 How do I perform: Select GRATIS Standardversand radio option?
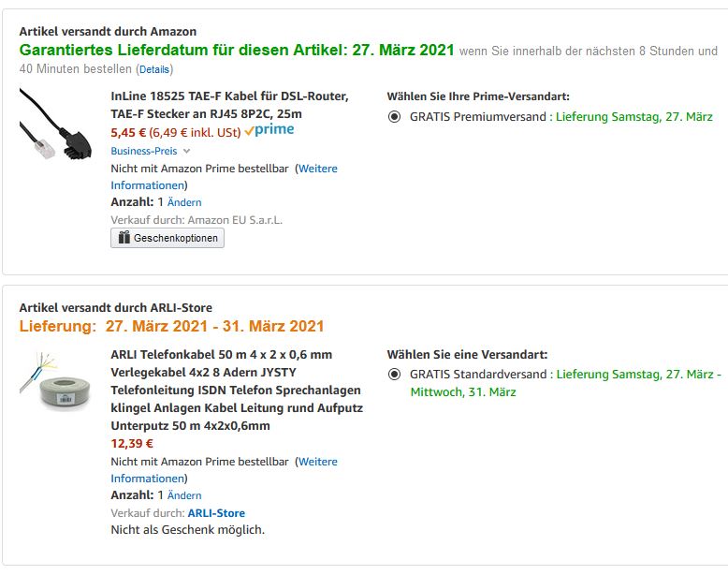point(394,375)
